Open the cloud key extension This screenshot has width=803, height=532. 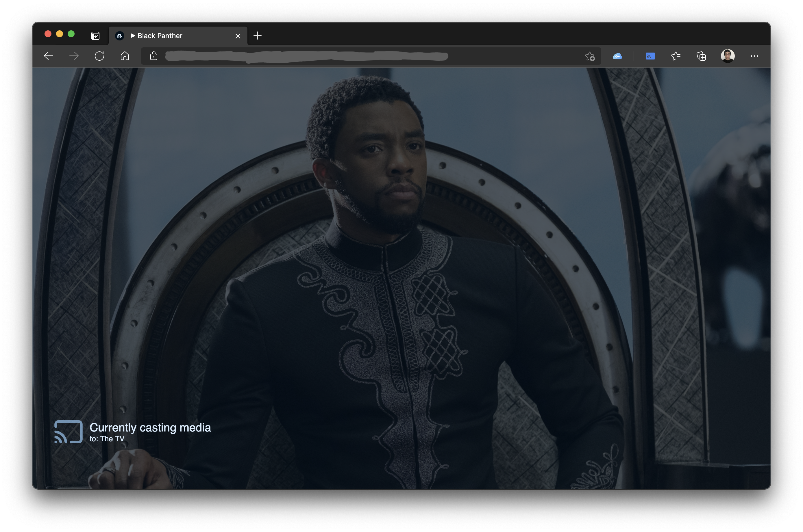coord(617,56)
